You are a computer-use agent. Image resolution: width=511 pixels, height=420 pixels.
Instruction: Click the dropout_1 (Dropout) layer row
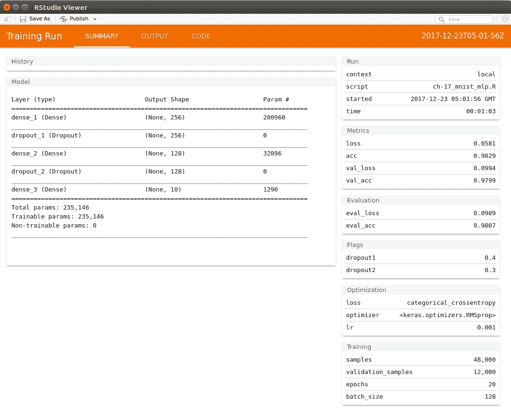pyautogui.click(x=159, y=135)
